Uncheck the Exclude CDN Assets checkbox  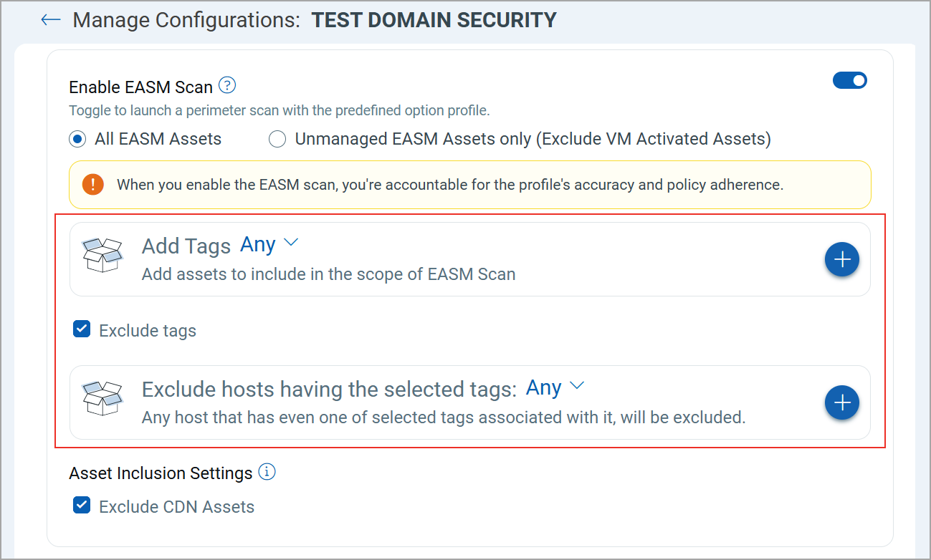pos(82,506)
